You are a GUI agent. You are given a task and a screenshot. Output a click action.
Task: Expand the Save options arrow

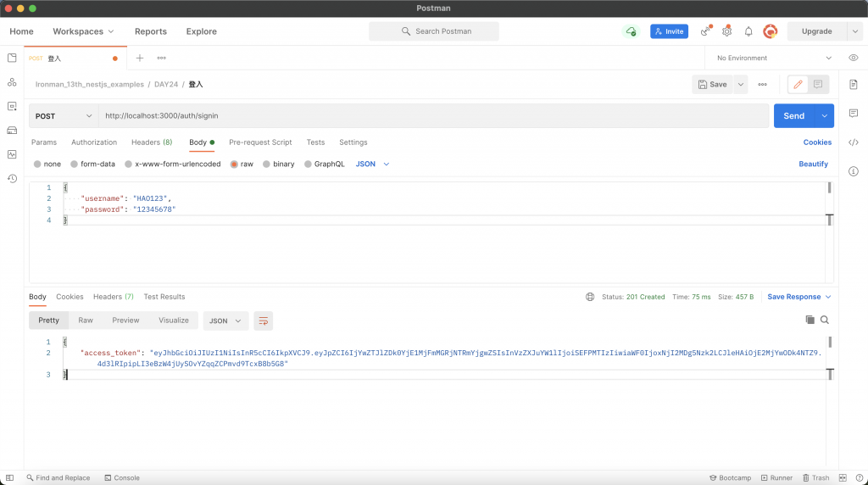pyautogui.click(x=740, y=85)
